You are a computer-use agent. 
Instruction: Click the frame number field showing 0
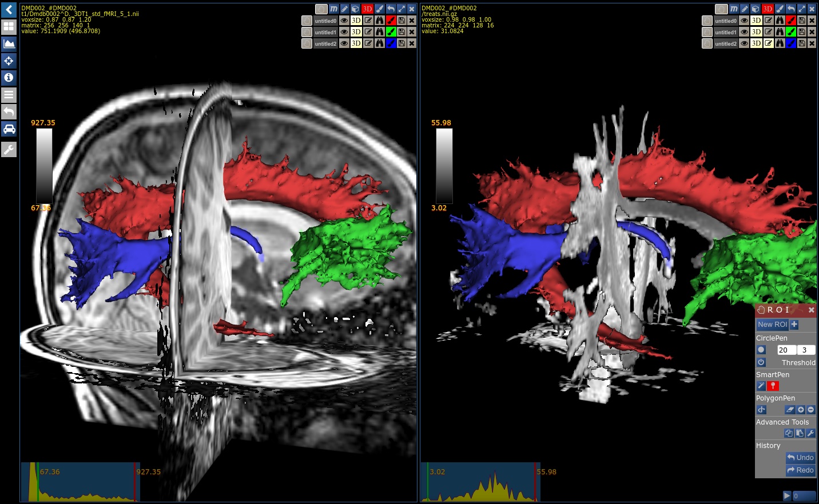pos(804,495)
